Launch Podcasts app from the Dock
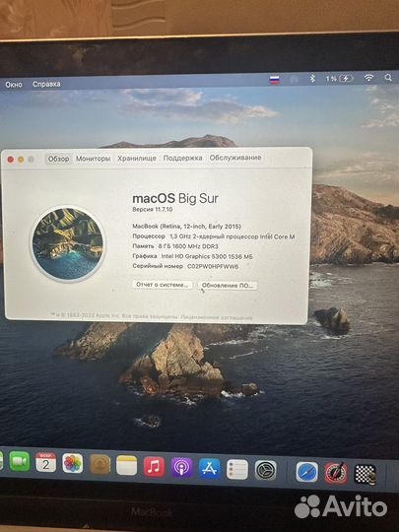399x532 pixels. click(181, 468)
